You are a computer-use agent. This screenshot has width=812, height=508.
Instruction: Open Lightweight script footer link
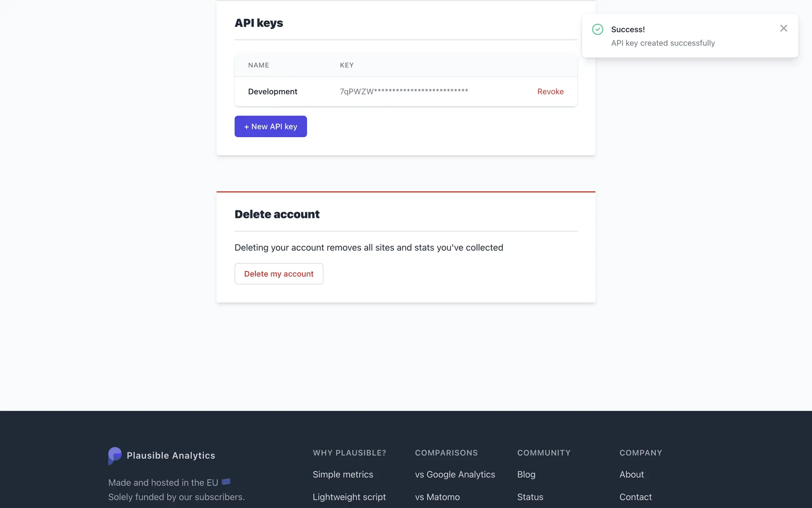pyautogui.click(x=349, y=497)
